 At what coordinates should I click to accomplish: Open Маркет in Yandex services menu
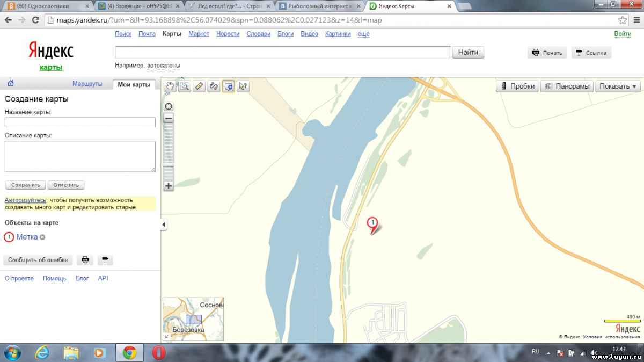(x=199, y=34)
